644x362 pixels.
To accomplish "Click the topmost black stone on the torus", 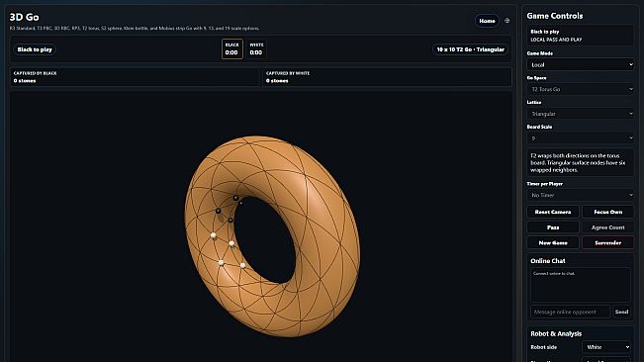I will (235, 198).
